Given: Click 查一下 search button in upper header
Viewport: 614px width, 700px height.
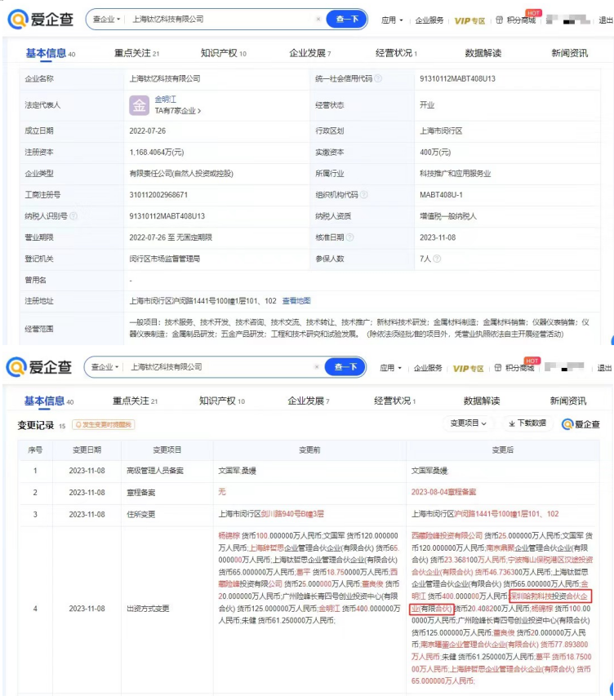Looking at the screenshot, I should [347, 20].
